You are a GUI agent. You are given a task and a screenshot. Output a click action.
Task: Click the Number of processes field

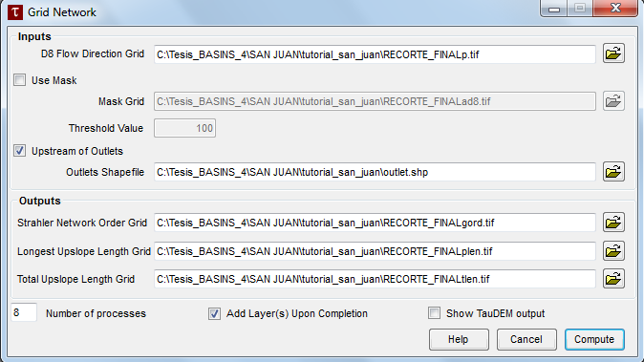(24, 312)
